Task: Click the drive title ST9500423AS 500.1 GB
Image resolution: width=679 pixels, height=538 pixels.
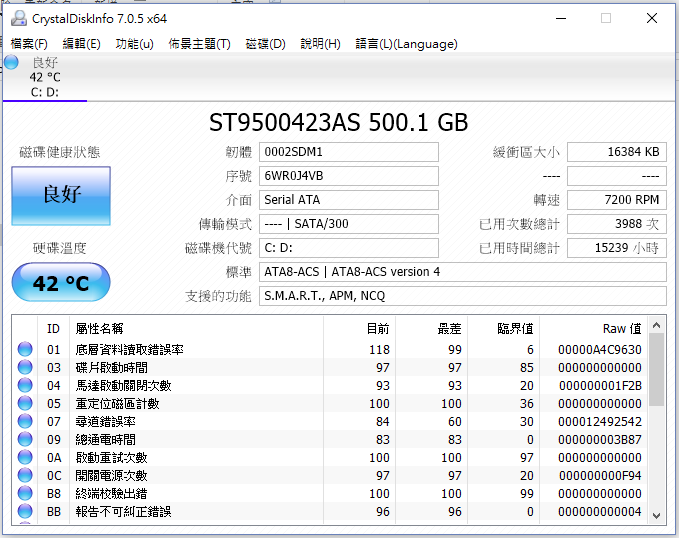Action: [339, 123]
